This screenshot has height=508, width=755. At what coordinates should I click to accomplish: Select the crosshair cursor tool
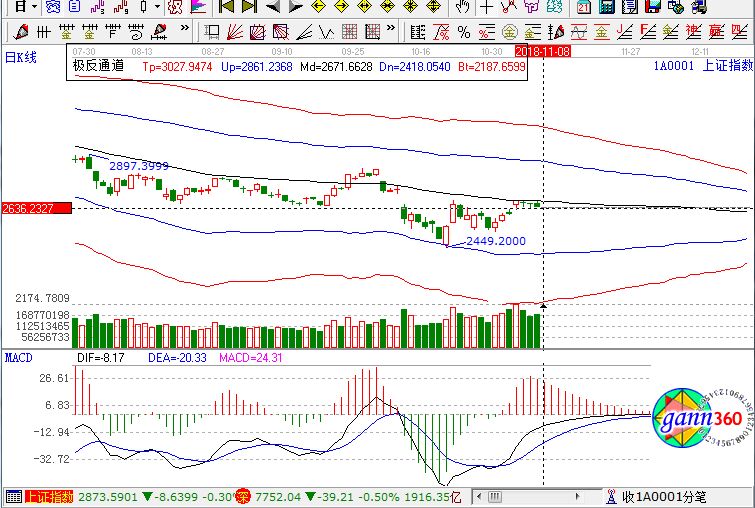coord(487,7)
